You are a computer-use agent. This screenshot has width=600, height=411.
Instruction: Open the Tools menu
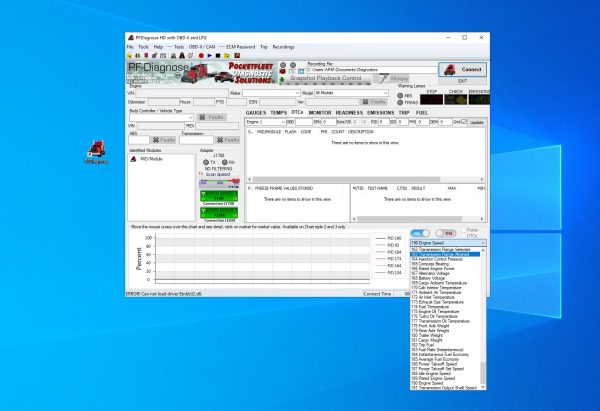(x=143, y=47)
